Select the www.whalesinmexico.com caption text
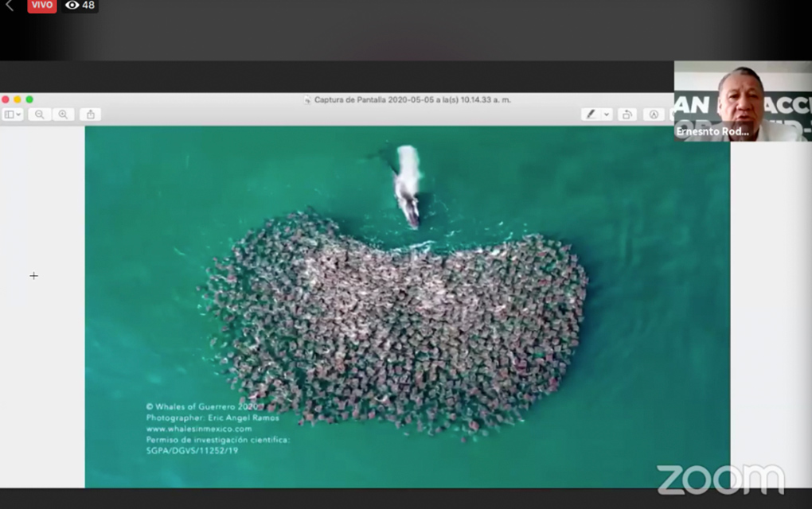The image size is (812, 509). (199, 429)
